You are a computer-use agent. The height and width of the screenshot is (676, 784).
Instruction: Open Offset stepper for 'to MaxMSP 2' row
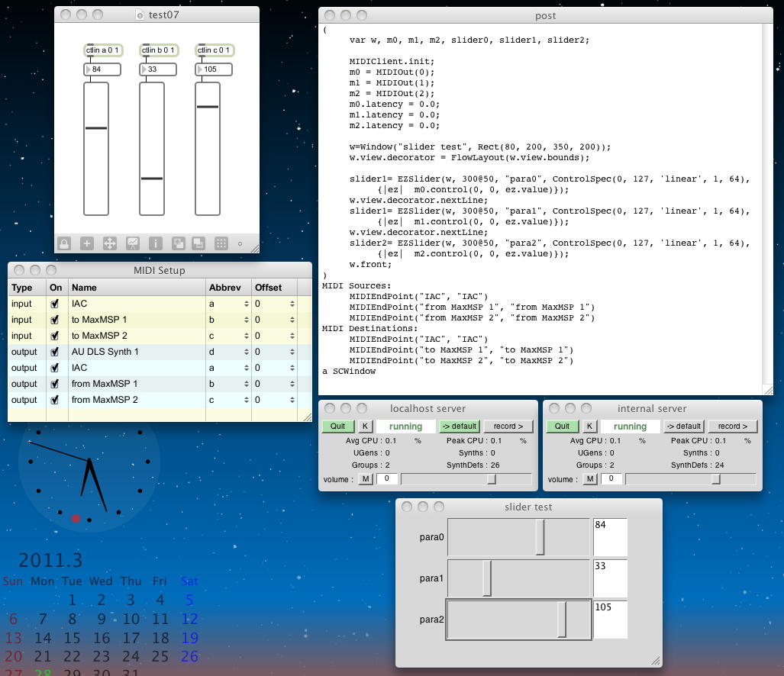(292, 336)
